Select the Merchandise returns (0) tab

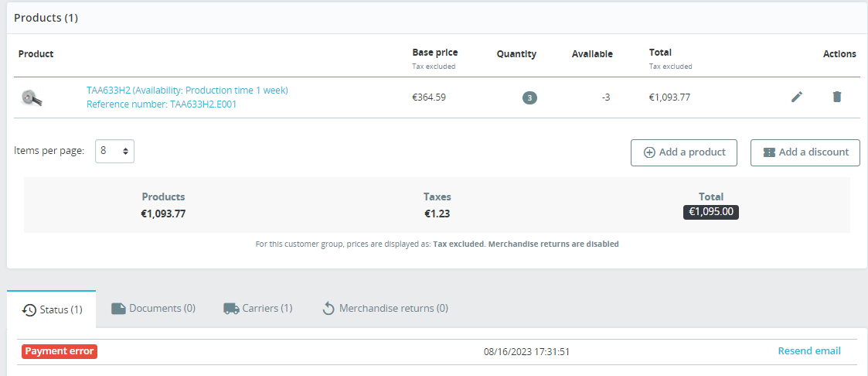[385, 309]
